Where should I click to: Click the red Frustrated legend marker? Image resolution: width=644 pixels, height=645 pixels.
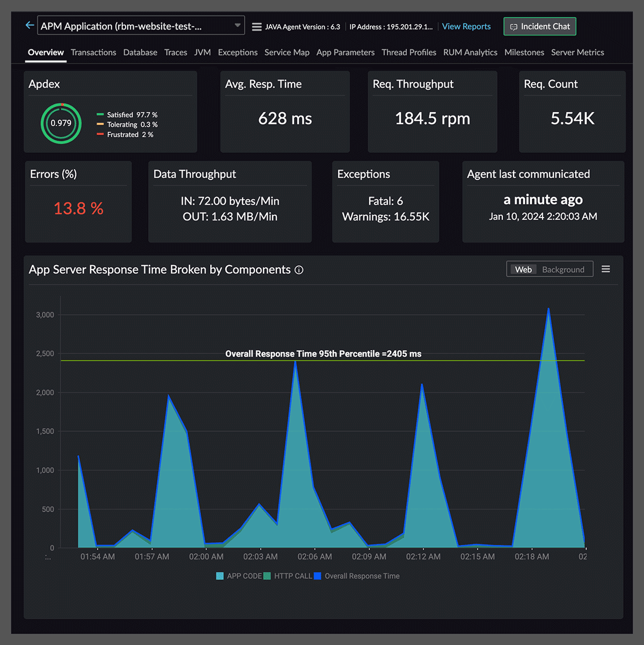(100, 134)
